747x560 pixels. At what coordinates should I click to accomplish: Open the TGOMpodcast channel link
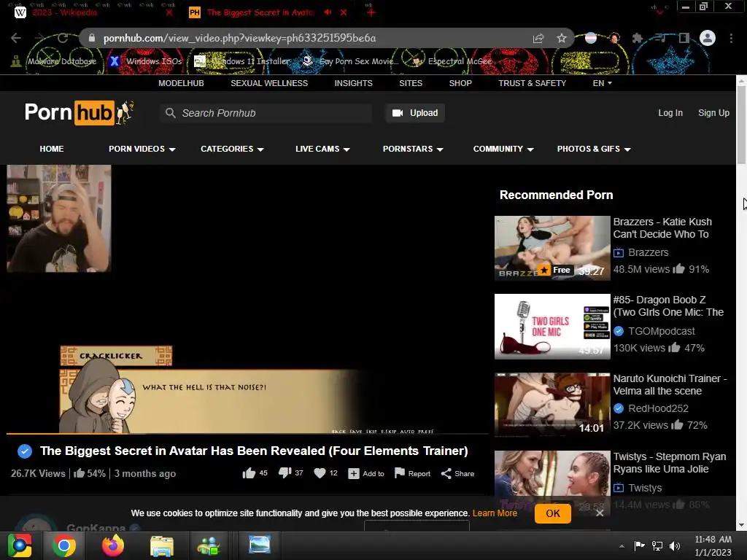click(x=661, y=331)
